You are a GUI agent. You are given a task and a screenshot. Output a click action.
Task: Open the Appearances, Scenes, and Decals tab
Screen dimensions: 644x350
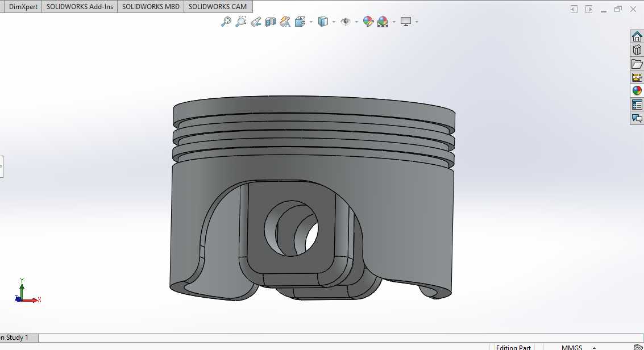click(637, 91)
